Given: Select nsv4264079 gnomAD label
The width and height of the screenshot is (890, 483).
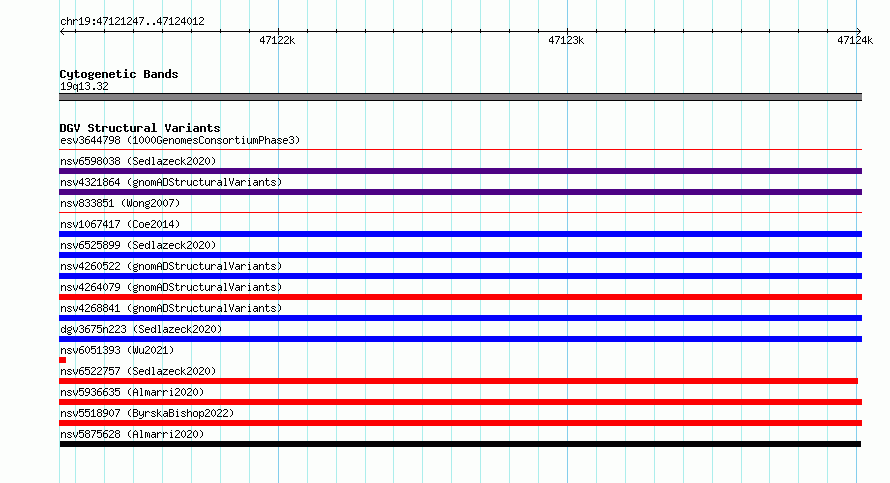Looking at the screenshot, I should pyautogui.click(x=171, y=287).
